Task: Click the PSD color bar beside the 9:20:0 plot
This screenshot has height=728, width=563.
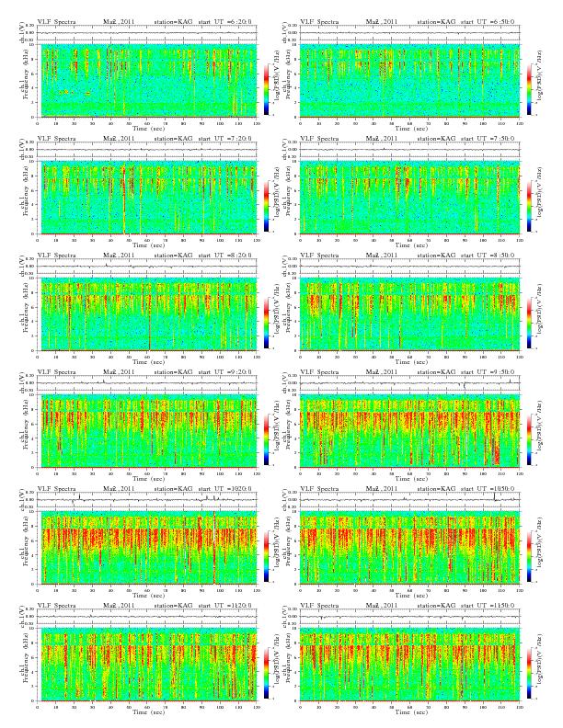Action: point(266,439)
